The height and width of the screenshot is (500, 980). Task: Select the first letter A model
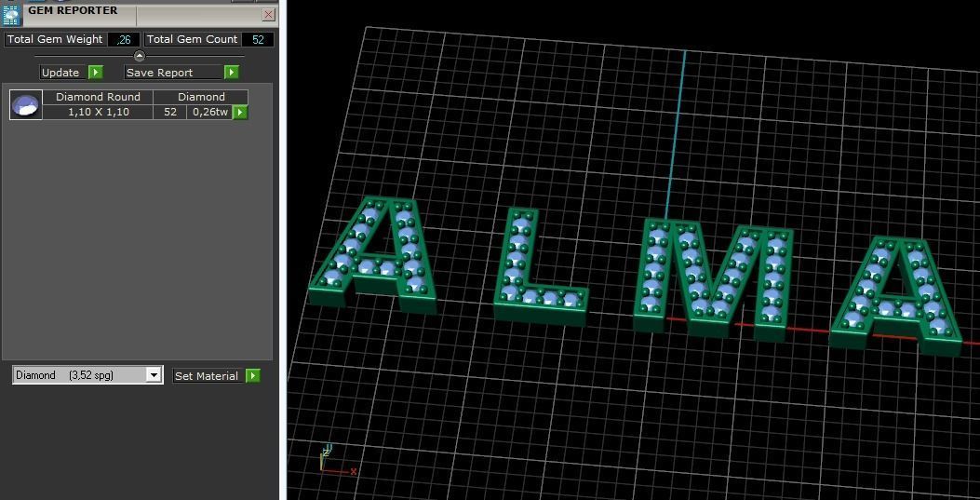[x=373, y=254]
